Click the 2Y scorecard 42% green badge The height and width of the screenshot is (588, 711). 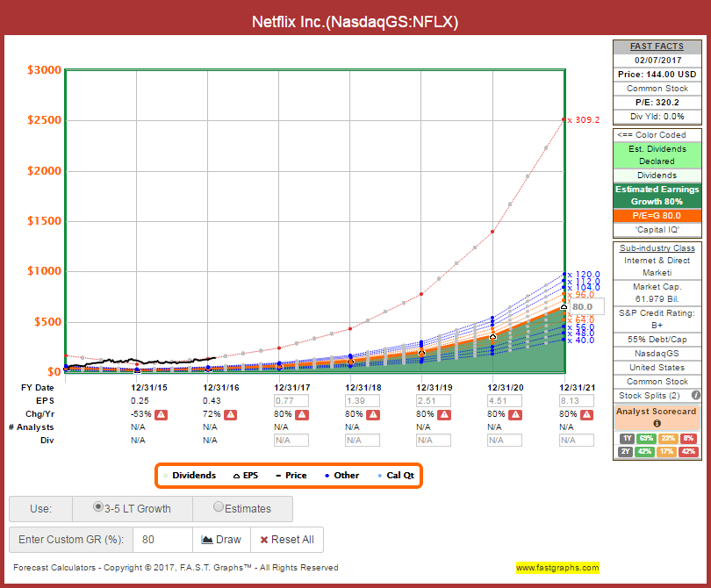click(644, 452)
